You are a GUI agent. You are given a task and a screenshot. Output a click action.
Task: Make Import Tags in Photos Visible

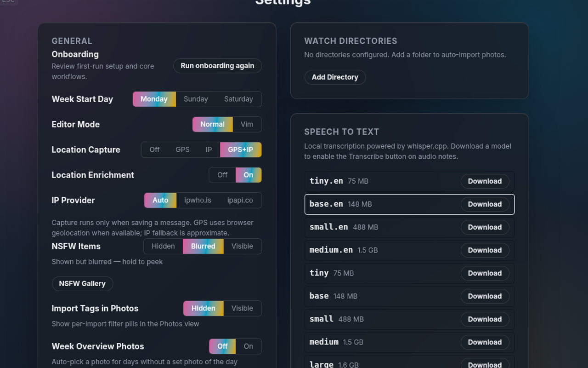click(242, 308)
